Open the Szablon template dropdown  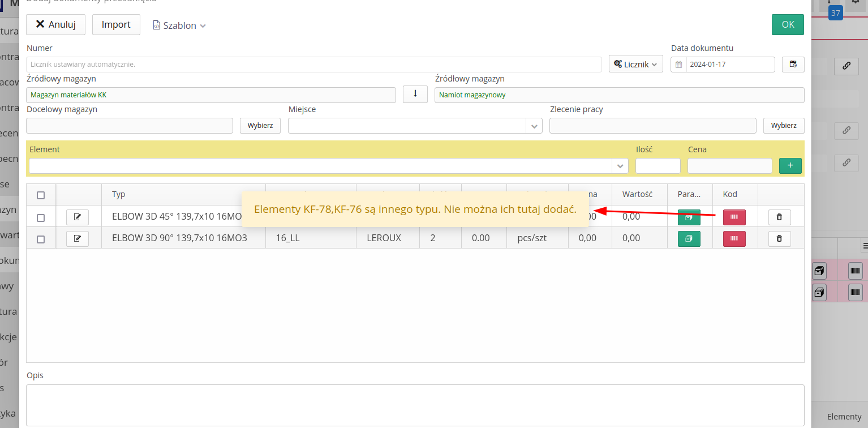[x=179, y=25]
